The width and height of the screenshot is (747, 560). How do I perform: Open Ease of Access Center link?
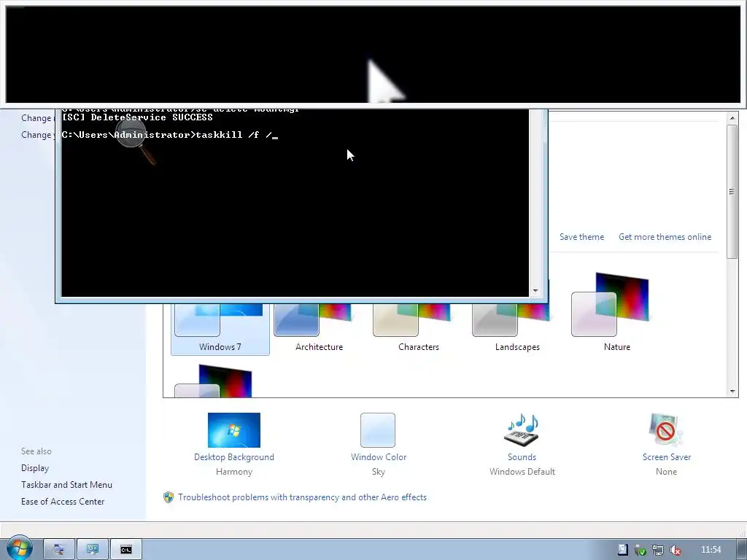[x=63, y=502]
